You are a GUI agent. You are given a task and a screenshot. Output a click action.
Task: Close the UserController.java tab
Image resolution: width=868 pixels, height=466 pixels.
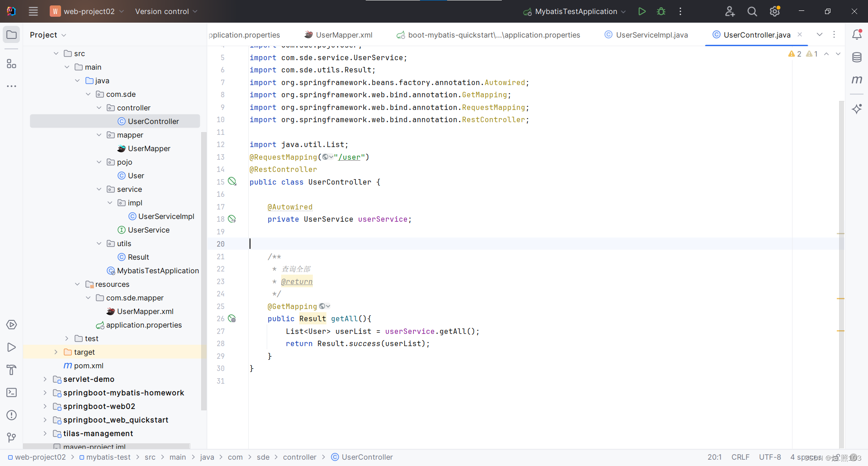[800, 34]
